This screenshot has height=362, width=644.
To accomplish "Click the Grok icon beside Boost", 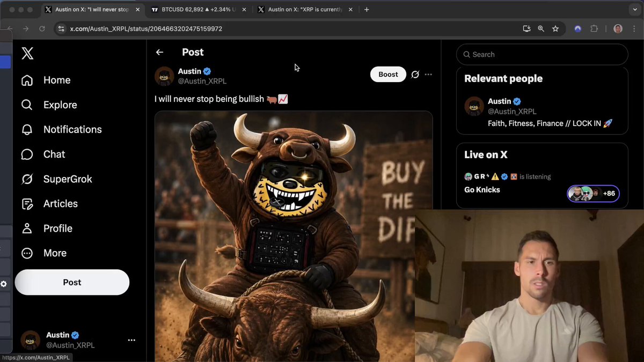I will (415, 75).
